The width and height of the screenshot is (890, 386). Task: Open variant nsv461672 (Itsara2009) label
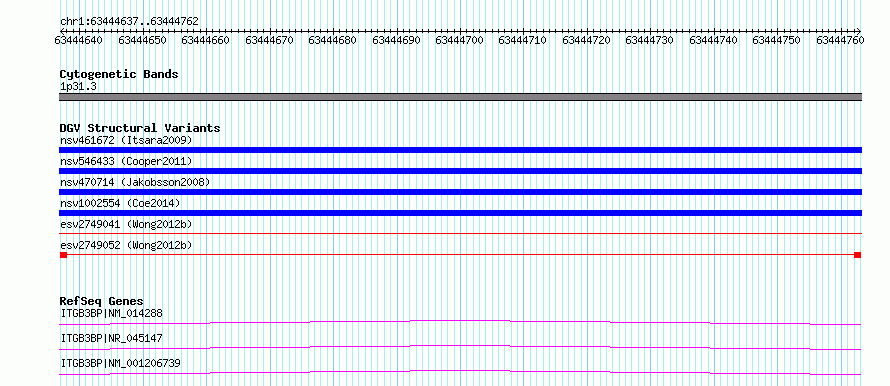click(126, 140)
